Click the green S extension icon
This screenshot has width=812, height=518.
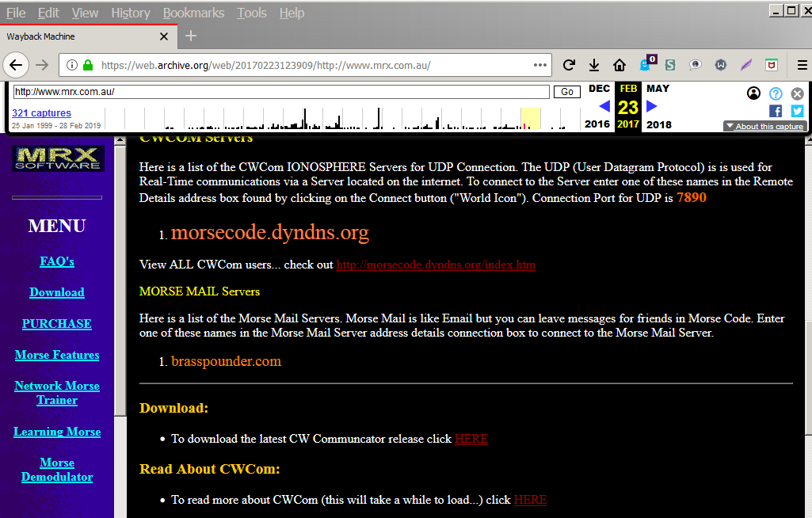click(670, 65)
